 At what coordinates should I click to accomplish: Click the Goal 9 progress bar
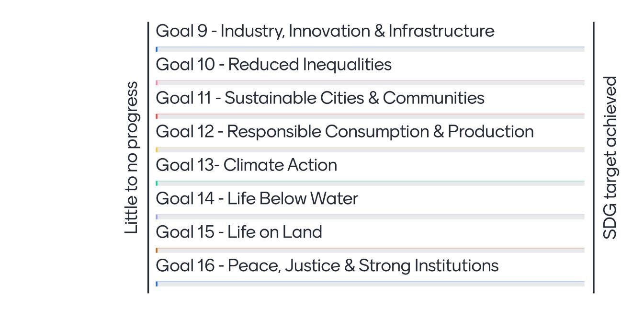370,49
